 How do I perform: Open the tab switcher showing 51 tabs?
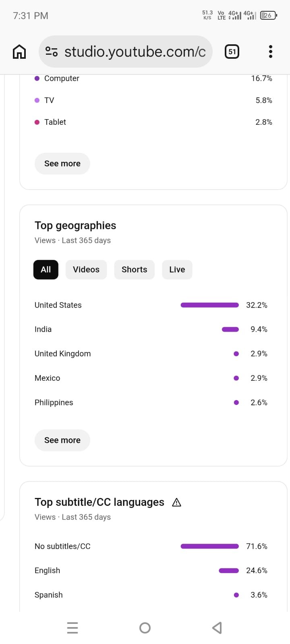(232, 52)
